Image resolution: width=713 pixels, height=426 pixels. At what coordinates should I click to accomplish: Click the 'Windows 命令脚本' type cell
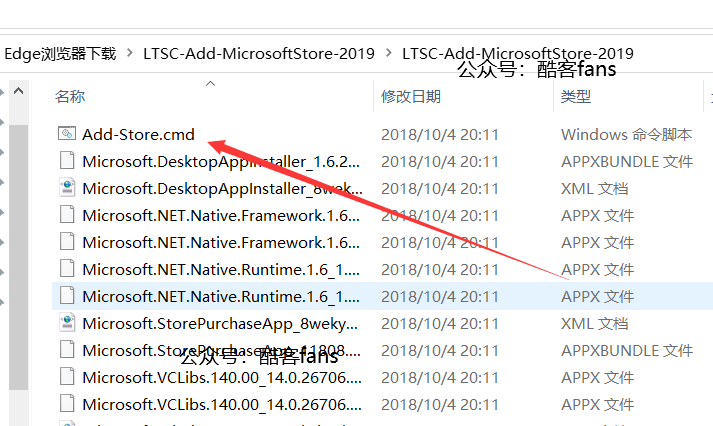tap(627, 135)
